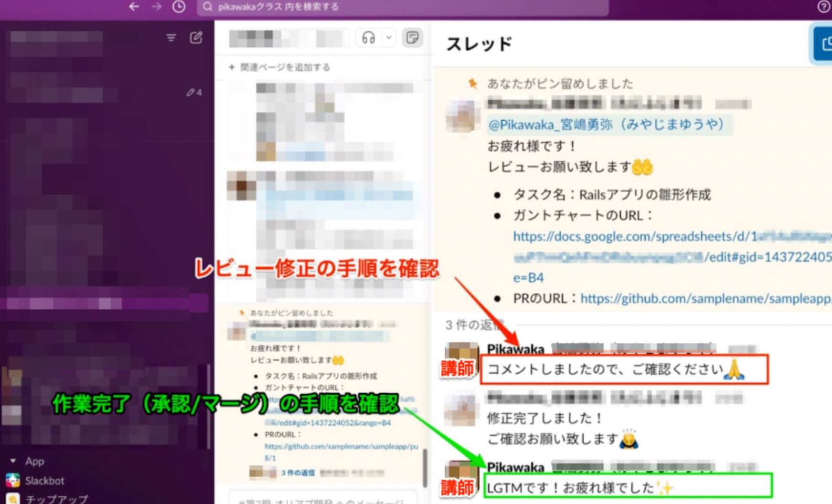Open the 3件の返信 thread link
The height and width of the screenshot is (504, 832).
pos(298,473)
